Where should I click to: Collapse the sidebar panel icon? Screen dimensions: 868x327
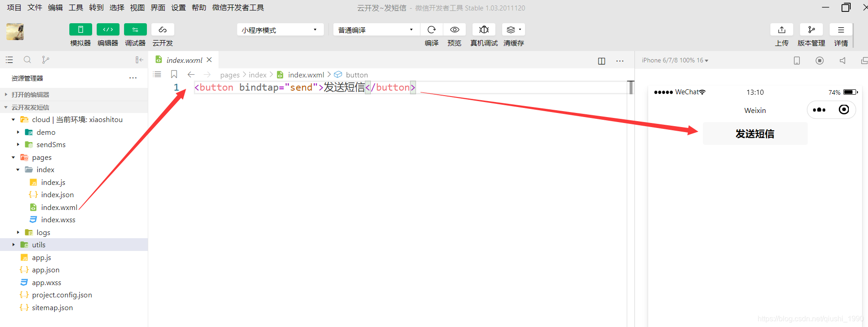[139, 60]
